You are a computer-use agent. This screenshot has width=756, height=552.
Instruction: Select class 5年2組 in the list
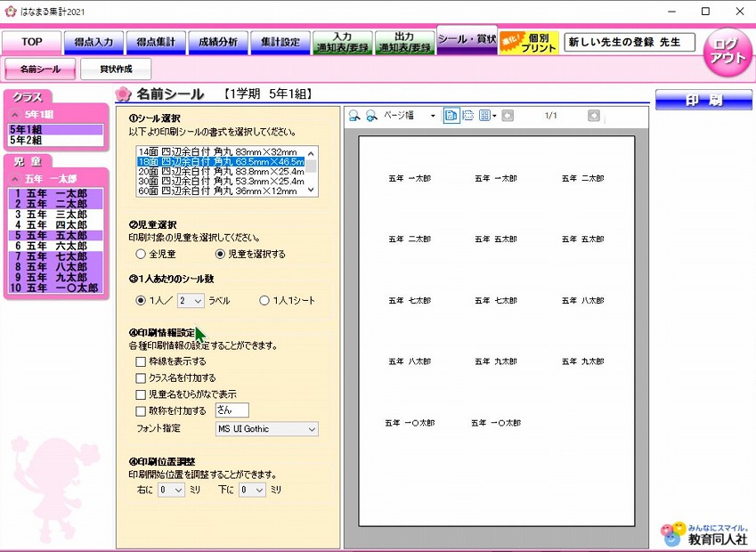pos(56,141)
